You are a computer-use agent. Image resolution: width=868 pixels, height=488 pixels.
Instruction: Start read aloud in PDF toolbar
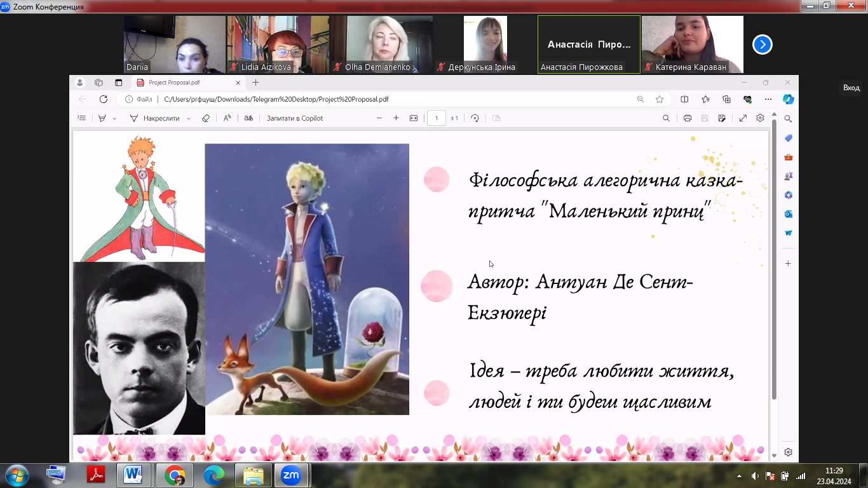pyautogui.click(x=227, y=118)
